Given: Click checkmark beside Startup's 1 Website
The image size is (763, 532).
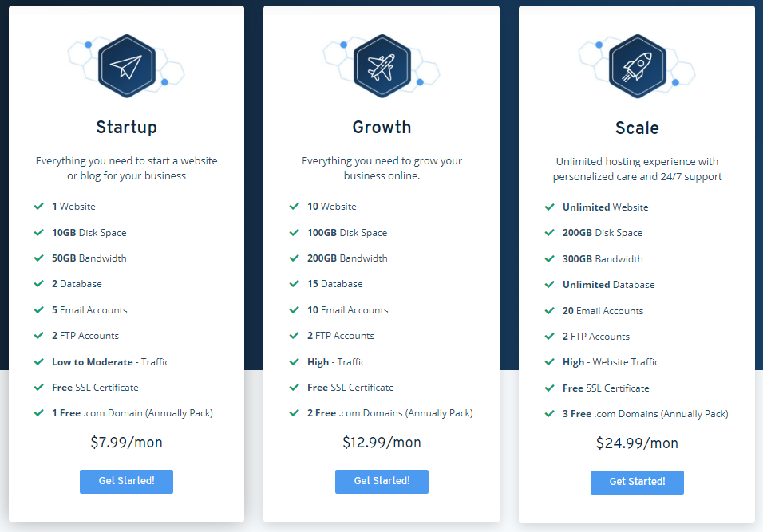Looking at the screenshot, I should pos(39,207).
